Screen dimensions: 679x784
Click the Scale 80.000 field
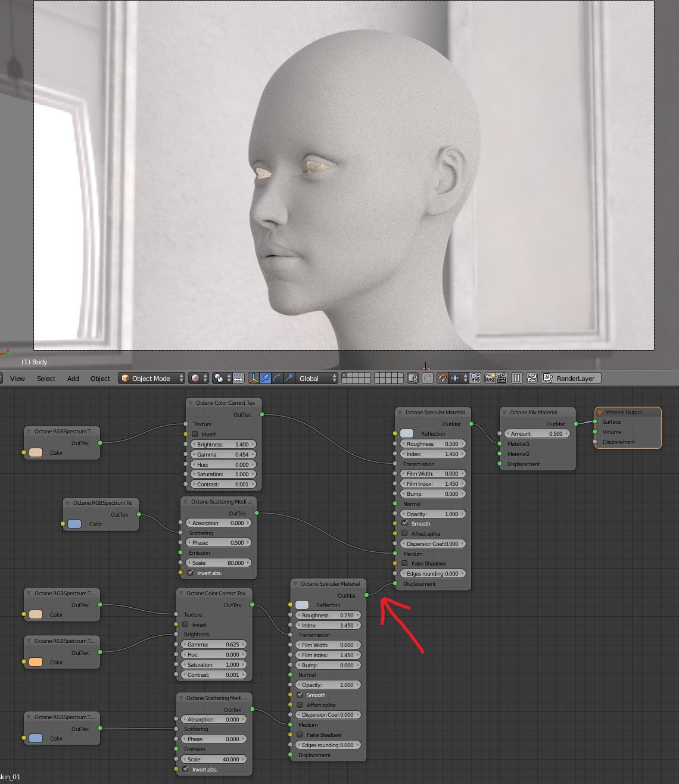tap(219, 563)
